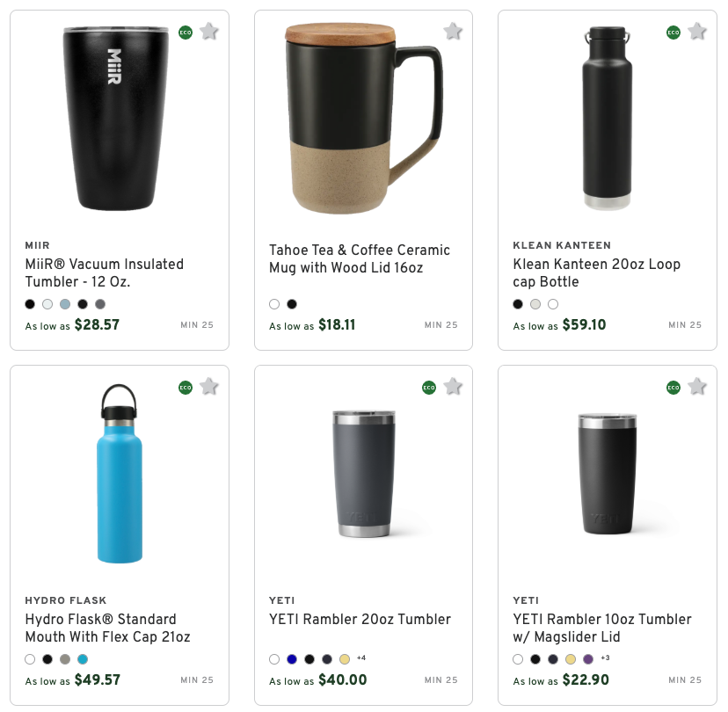The image size is (728, 712).
Task: Click the ECO badge on the YETI Rambler 20oz
Action: [427, 387]
